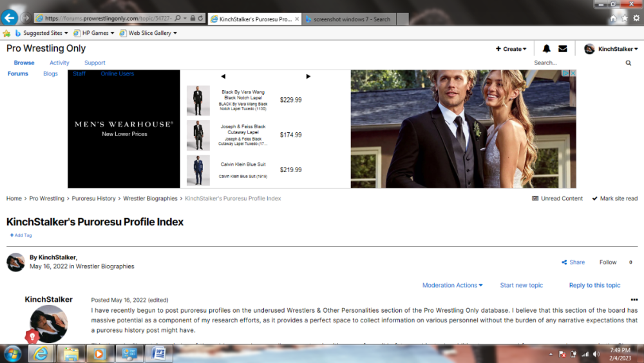The image size is (644, 363).
Task: Open Internet Explorer tools gear icon
Action: [x=636, y=19]
